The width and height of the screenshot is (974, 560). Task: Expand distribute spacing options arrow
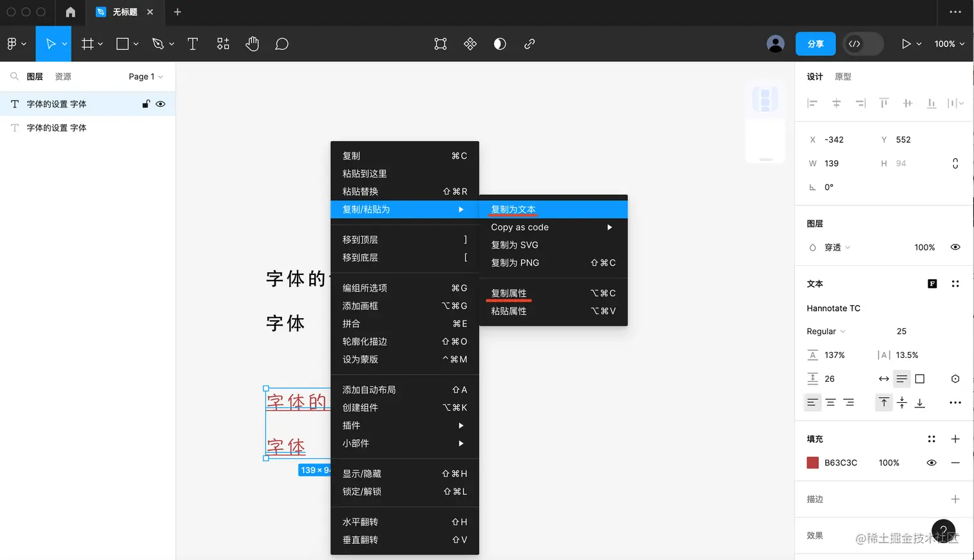pos(961,103)
